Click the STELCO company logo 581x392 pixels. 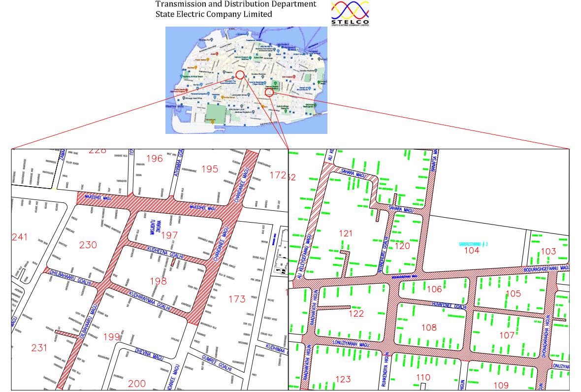(350, 12)
